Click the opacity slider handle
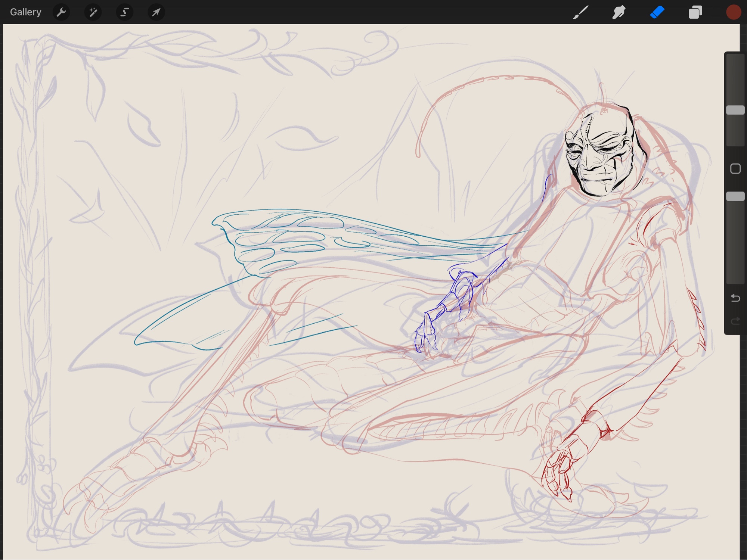 [735, 196]
